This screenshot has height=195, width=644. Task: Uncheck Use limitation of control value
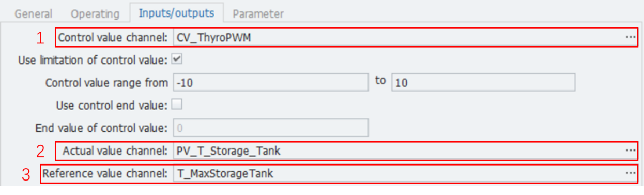pos(176,60)
